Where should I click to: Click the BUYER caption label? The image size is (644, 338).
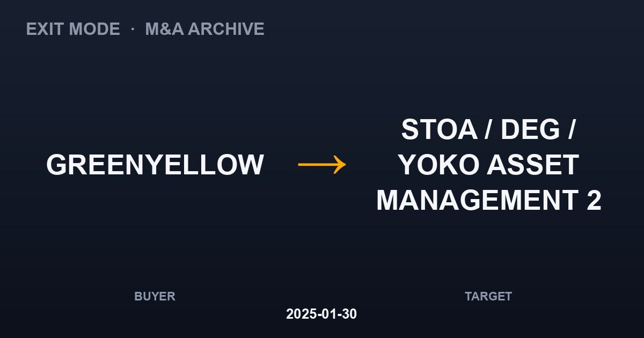(155, 296)
